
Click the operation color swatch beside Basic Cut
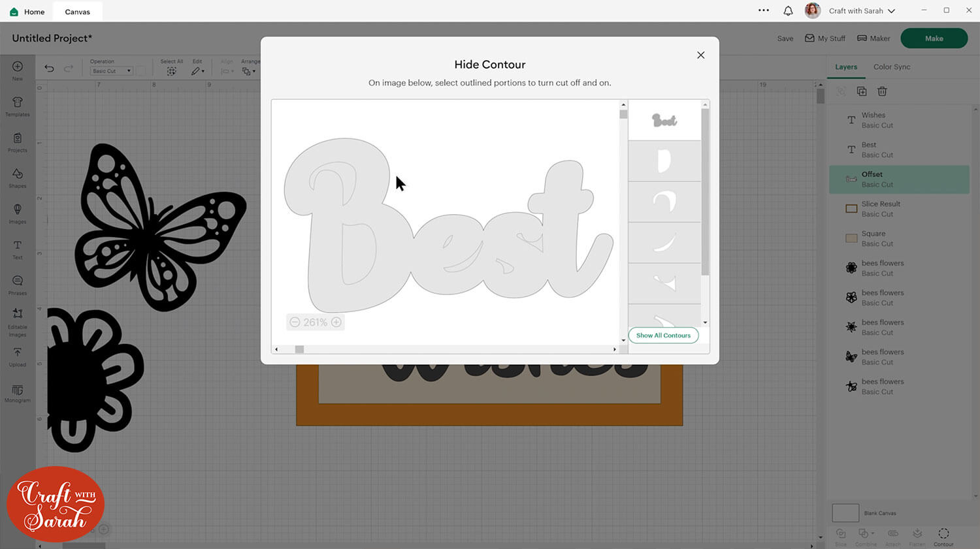(140, 71)
